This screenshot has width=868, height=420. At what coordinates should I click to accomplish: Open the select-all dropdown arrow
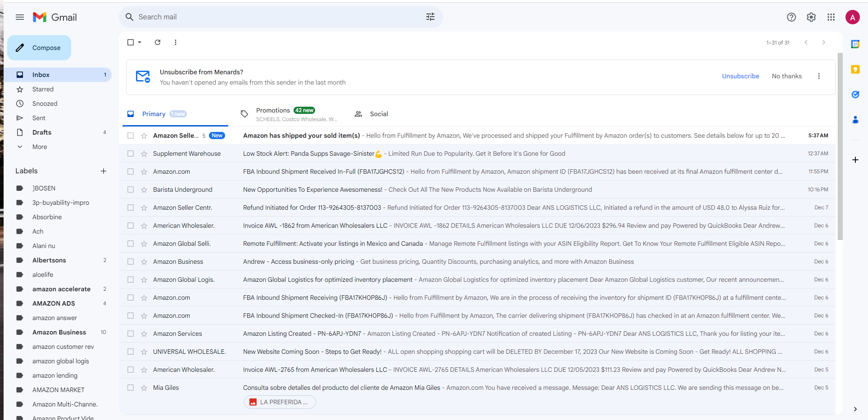(140, 42)
